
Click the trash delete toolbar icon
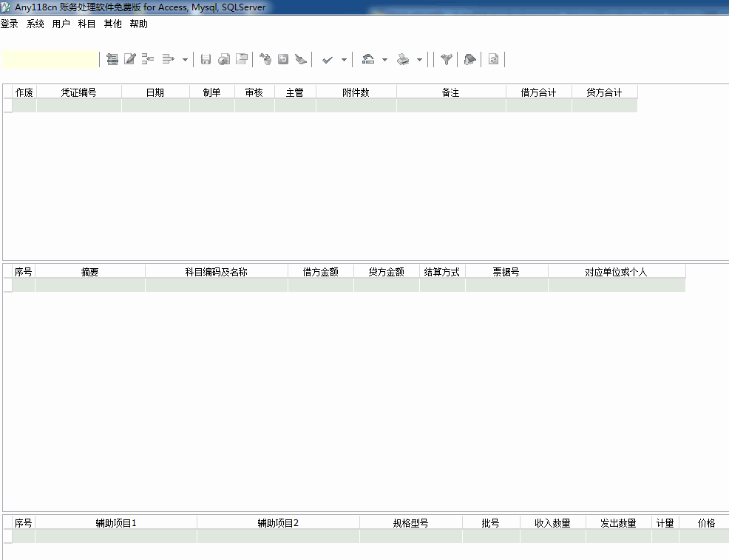click(x=265, y=59)
